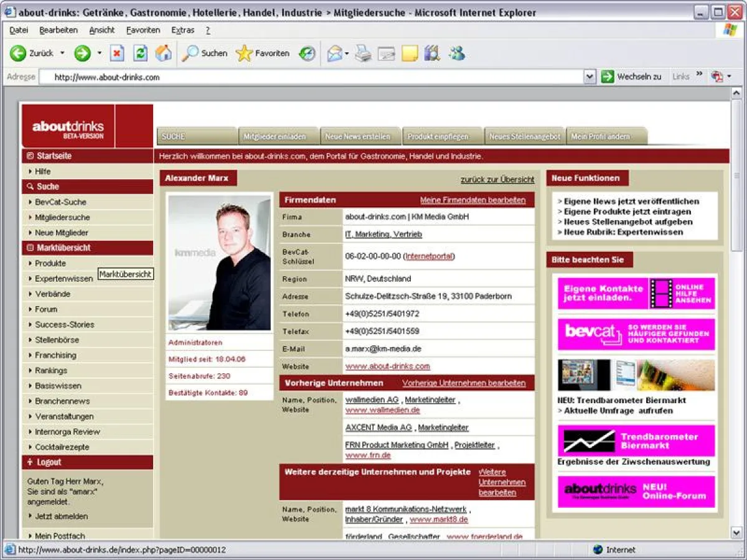Click the Mail envelope icon
Image resolution: width=747 pixels, height=560 pixels.
click(335, 54)
